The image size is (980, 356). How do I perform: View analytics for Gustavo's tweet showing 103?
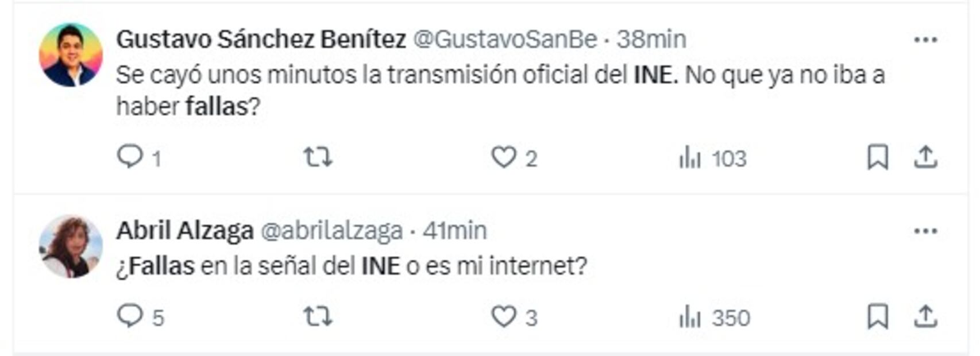pos(690,157)
